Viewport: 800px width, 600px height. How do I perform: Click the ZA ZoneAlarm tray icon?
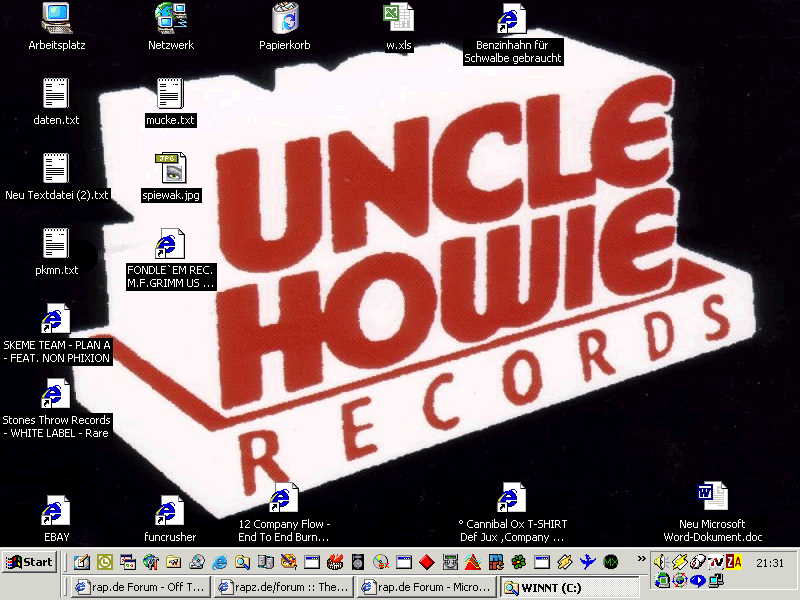click(x=734, y=562)
